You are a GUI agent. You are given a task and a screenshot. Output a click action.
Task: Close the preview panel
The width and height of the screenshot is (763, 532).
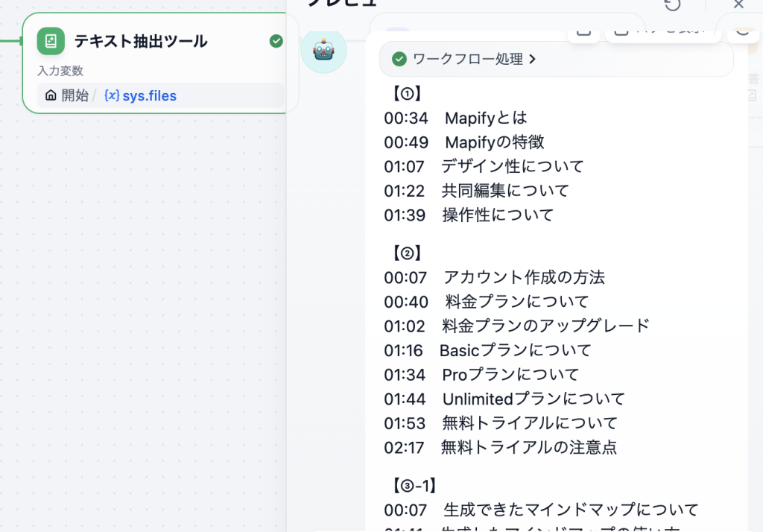tap(738, 4)
